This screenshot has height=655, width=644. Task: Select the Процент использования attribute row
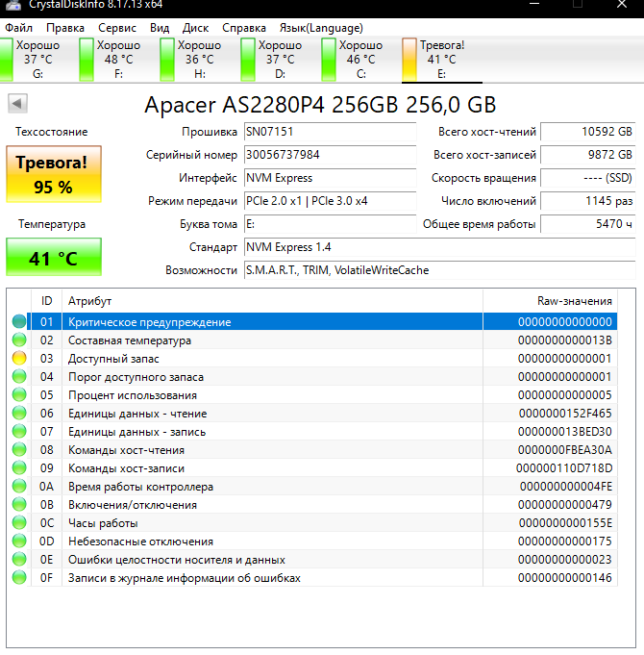[322, 394]
